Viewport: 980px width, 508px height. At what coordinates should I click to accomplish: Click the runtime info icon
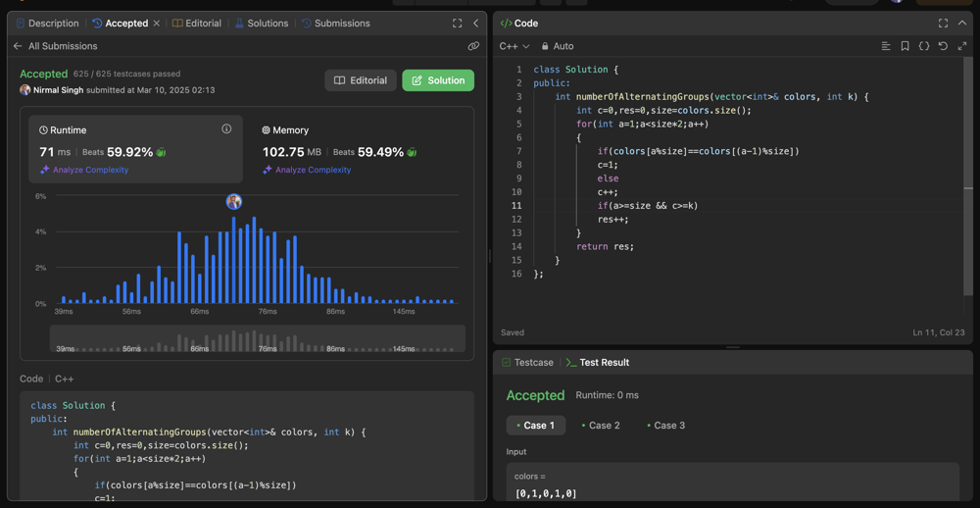[226, 129]
